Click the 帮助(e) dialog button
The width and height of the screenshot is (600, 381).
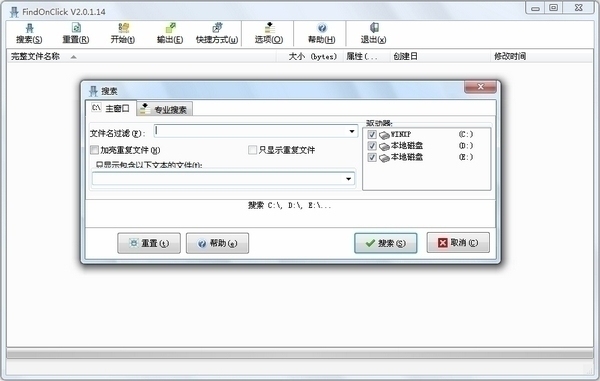point(217,243)
